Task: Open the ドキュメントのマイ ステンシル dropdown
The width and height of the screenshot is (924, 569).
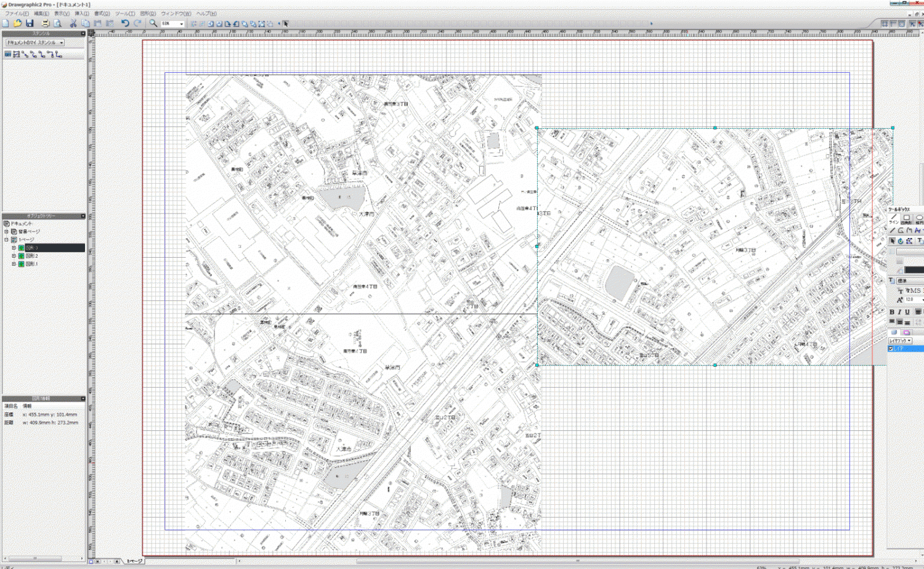Action: (62, 43)
